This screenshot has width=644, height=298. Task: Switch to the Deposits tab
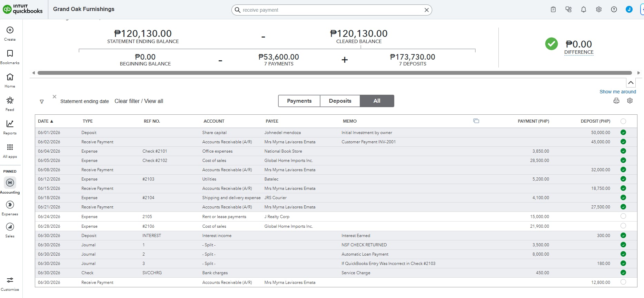(340, 101)
